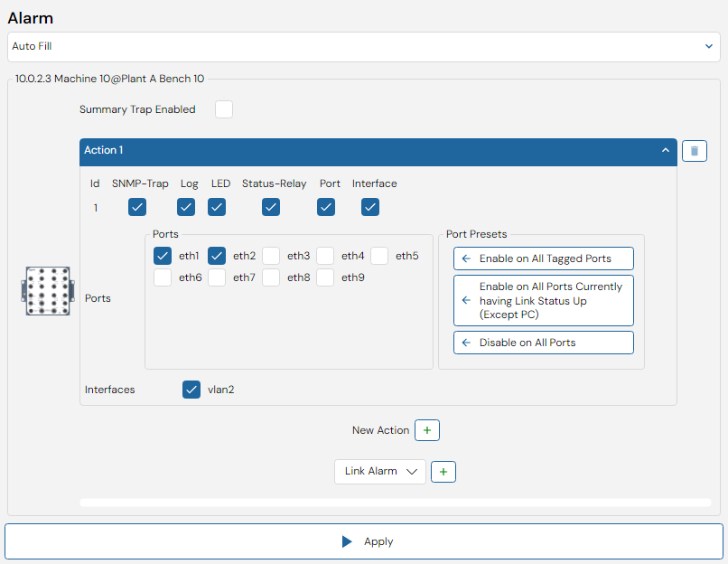Uncheck the Status-Relay checkbox
Screen dimensions: 728x564
click(271, 207)
